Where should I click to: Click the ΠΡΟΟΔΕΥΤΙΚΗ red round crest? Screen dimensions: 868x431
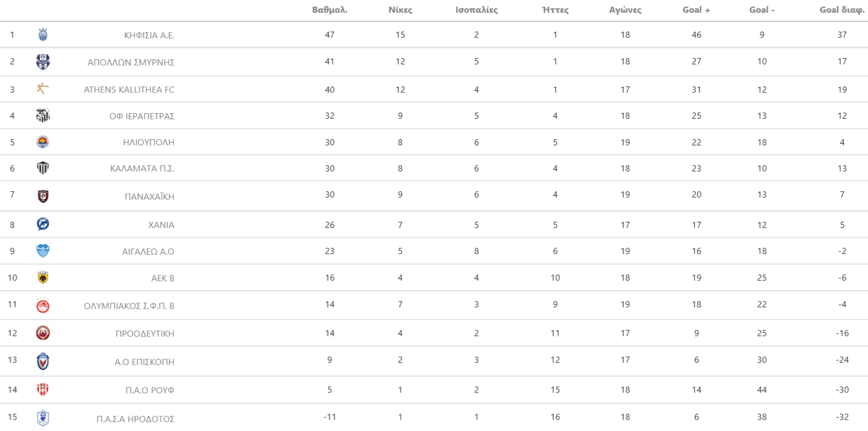click(x=43, y=333)
